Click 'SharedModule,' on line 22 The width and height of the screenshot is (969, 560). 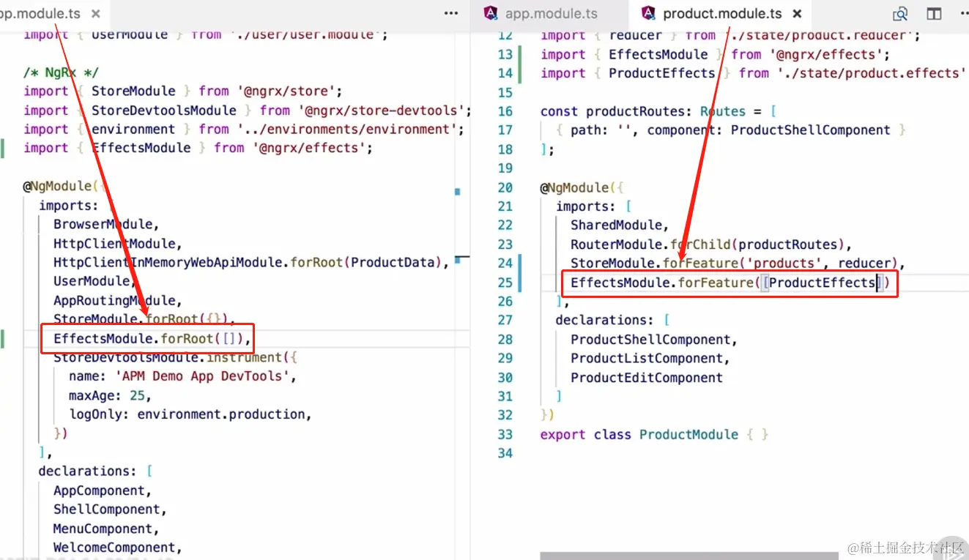[x=620, y=226]
